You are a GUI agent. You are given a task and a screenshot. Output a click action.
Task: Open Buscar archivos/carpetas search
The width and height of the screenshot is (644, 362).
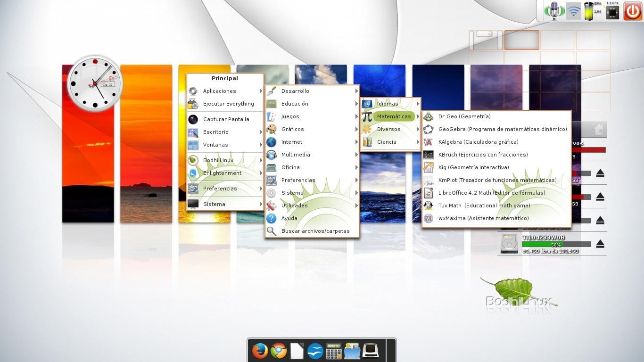tap(312, 231)
